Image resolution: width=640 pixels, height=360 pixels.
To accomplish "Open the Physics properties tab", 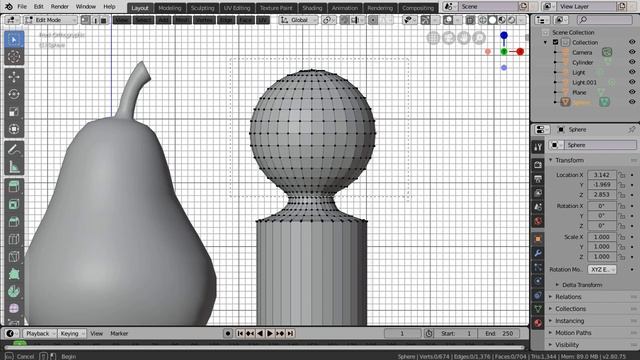I will pos(538,281).
